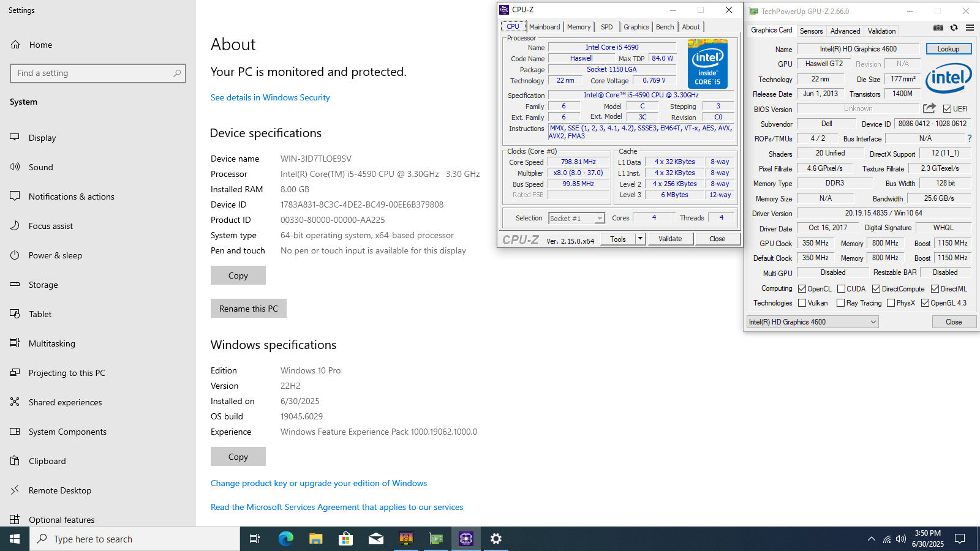Open File Explorer from the taskbar
This screenshot has width=980, height=551.
[315, 539]
